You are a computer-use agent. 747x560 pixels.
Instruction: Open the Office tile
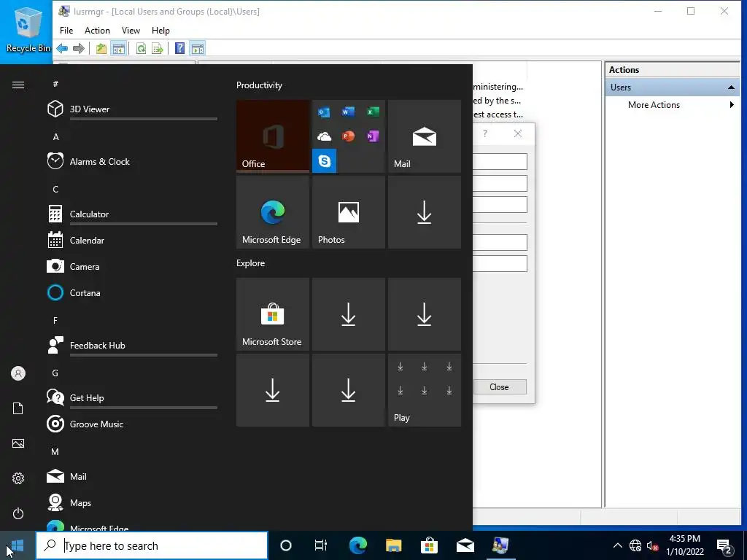tap(273, 136)
